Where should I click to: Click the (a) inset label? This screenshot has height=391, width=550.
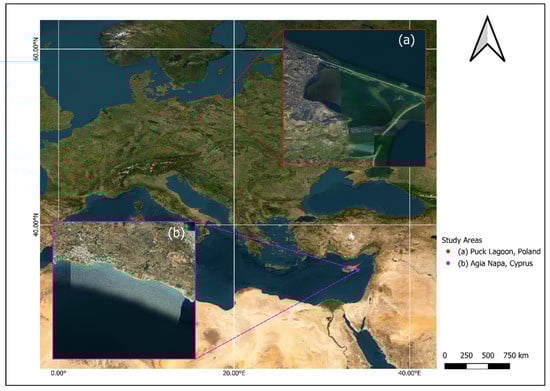(x=406, y=40)
